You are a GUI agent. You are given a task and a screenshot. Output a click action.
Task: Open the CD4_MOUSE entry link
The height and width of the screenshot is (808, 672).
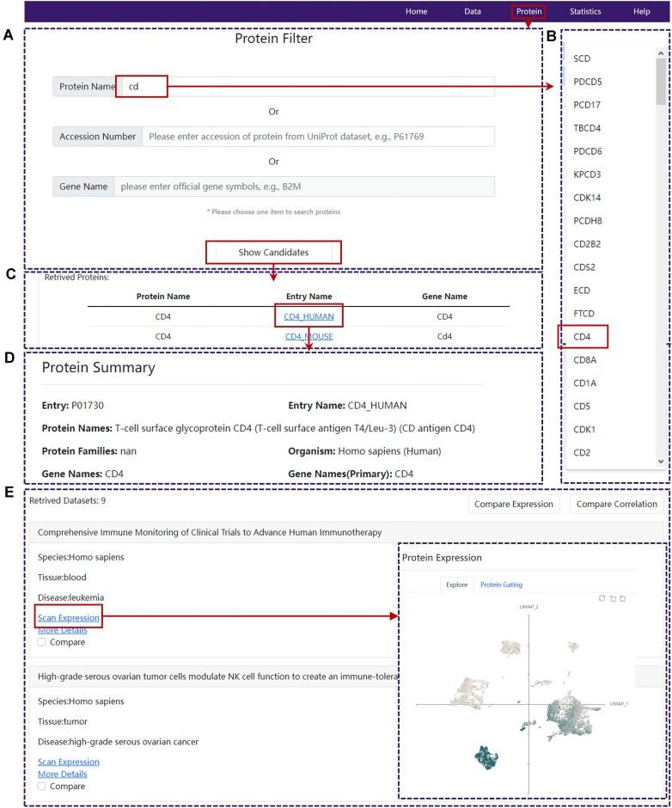(309, 336)
